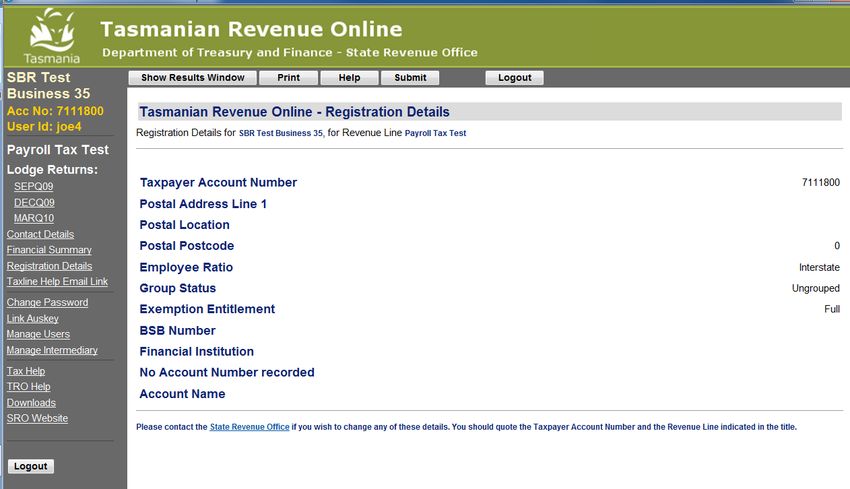Open Tax Help link
This screenshot has width=850, height=489.
[25, 371]
